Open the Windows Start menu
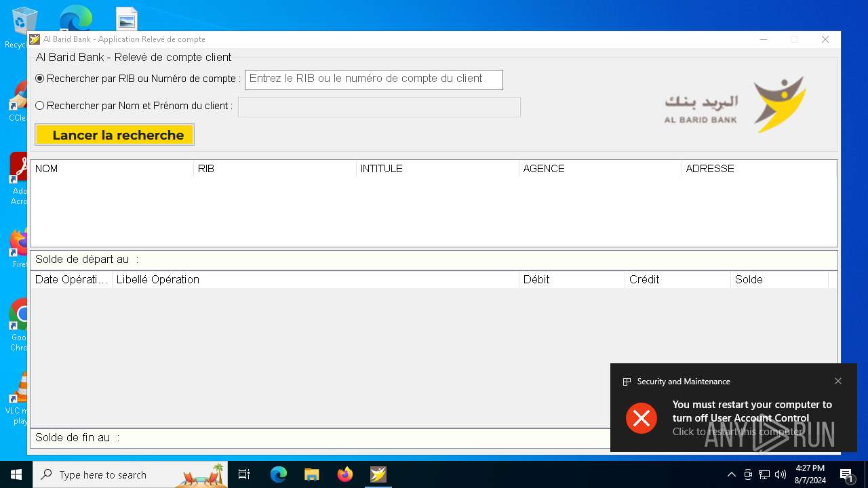 [16, 474]
